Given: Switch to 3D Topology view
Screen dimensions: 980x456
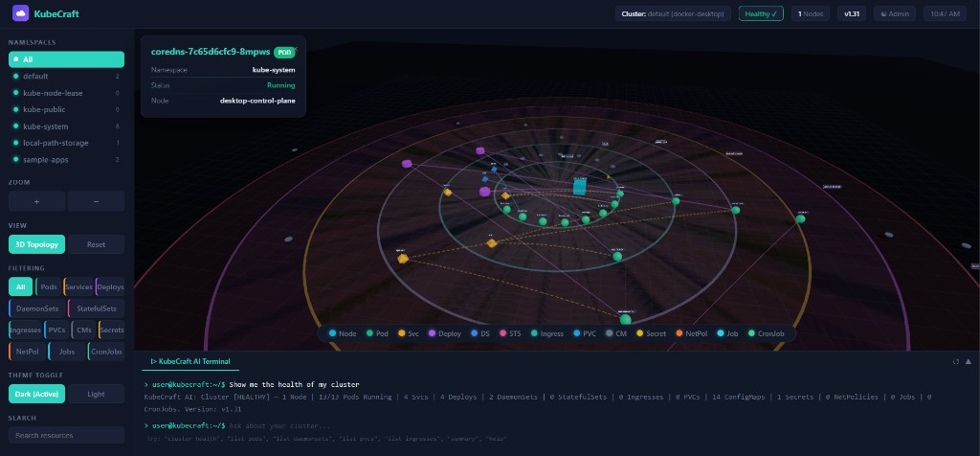Looking at the screenshot, I should (x=37, y=244).
